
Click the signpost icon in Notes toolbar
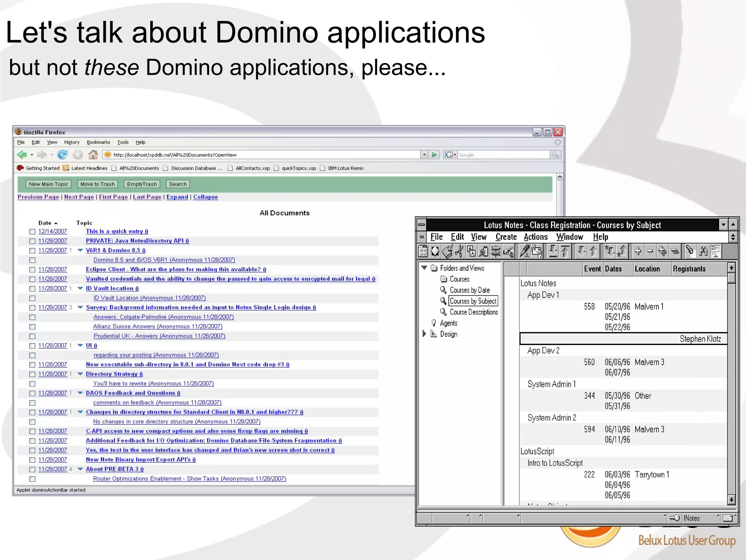[496, 251]
